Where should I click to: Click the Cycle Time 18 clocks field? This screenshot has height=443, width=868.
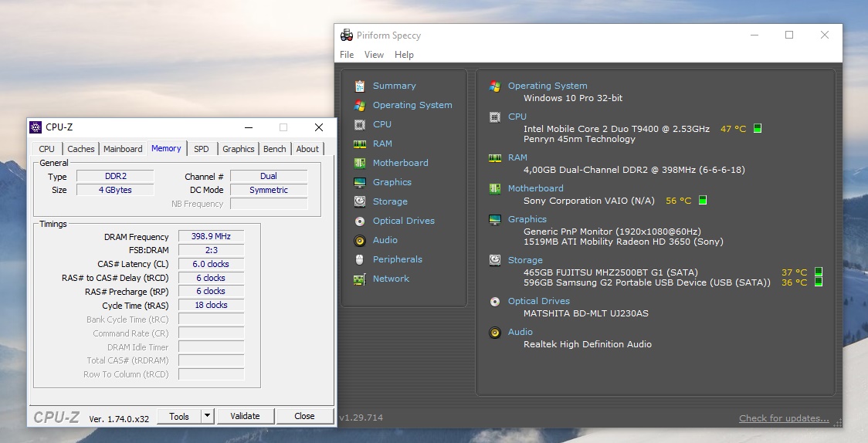point(211,306)
